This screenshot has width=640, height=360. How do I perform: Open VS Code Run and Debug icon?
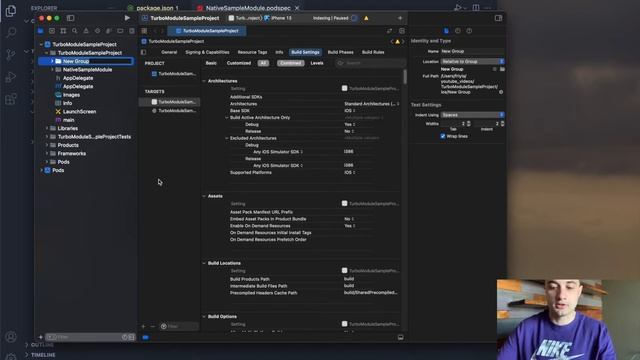(11, 77)
